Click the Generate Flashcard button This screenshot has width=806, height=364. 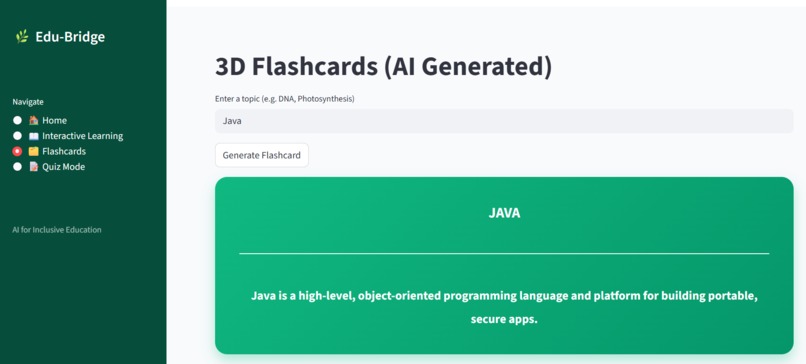pos(262,155)
